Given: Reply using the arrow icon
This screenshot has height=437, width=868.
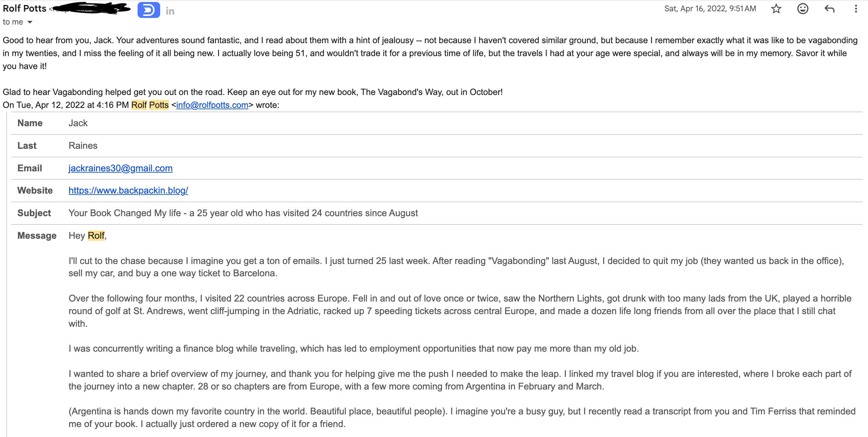Looking at the screenshot, I should click(x=829, y=9).
